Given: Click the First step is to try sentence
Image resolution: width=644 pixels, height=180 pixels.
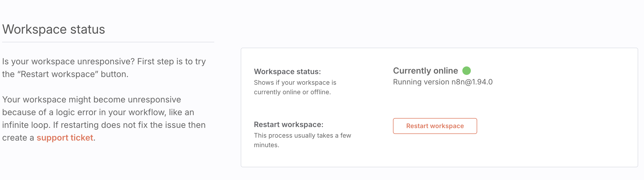Looking at the screenshot, I should coord(171,61).
